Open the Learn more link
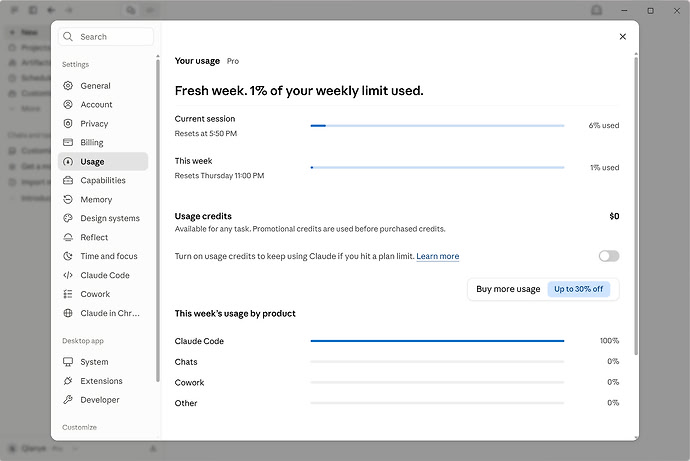This screenshot has width=690, height=461. click(x=437, y=256)
